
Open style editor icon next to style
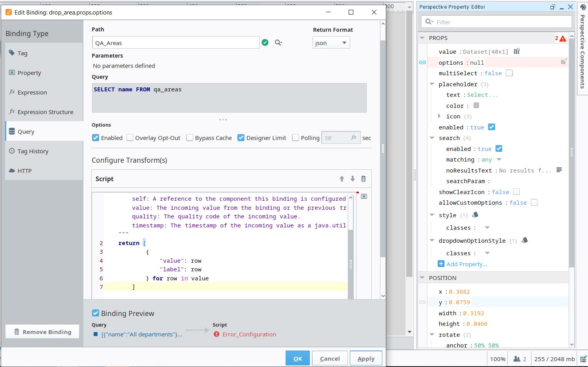coord(475,215)
